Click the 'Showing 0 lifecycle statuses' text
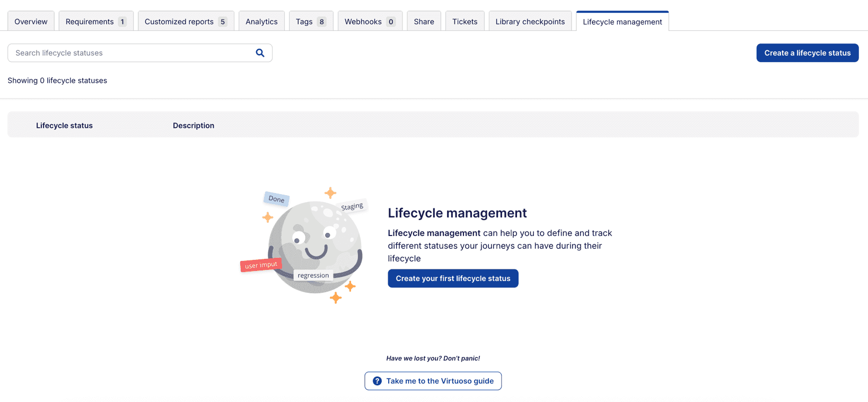Screen dimensions: 868x402 [x=57, y=81]
